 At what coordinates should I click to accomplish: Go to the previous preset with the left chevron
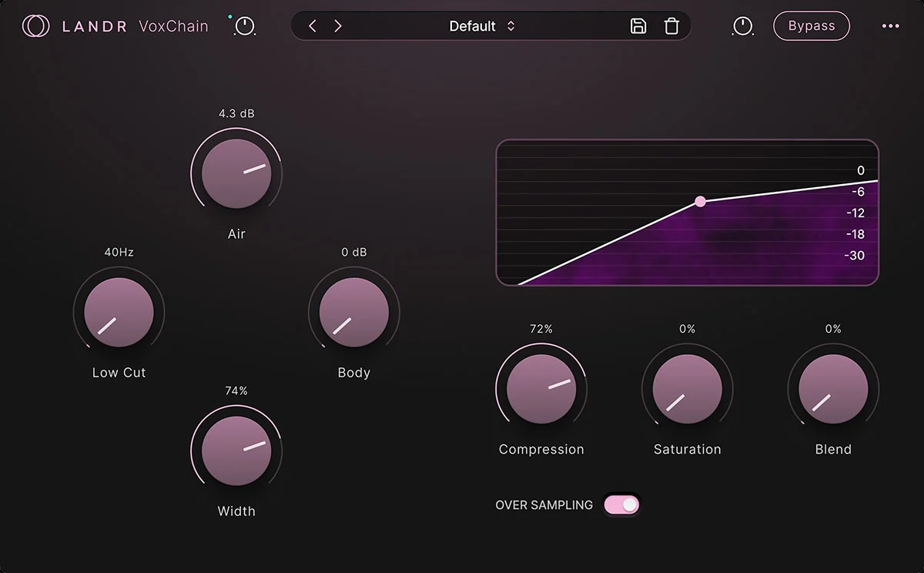(312, 25)
